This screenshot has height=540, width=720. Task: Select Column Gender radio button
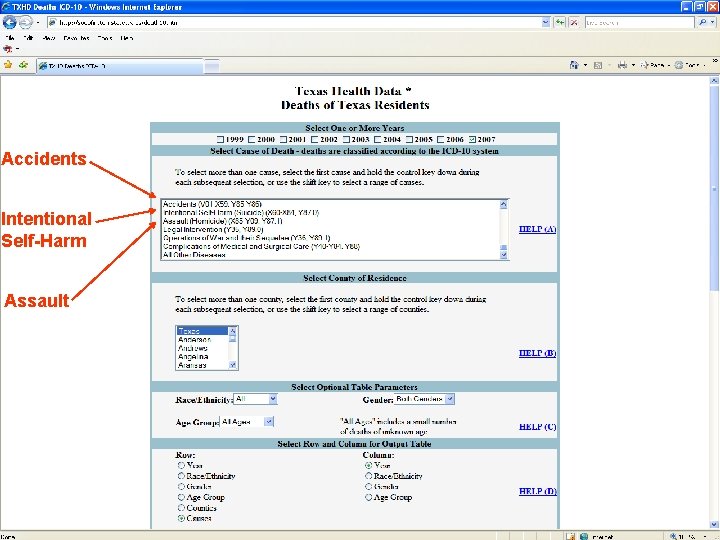coord(368,487)
